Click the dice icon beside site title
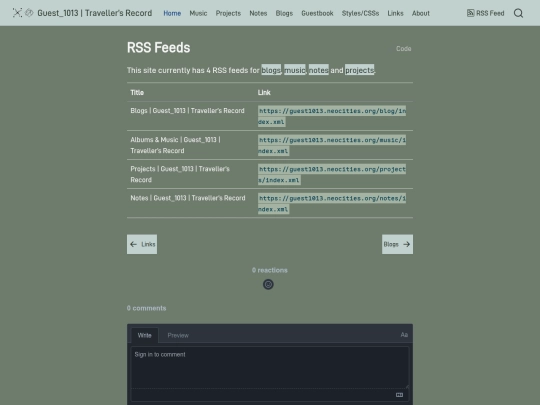The image size is (540, 405). click(29, 13)
